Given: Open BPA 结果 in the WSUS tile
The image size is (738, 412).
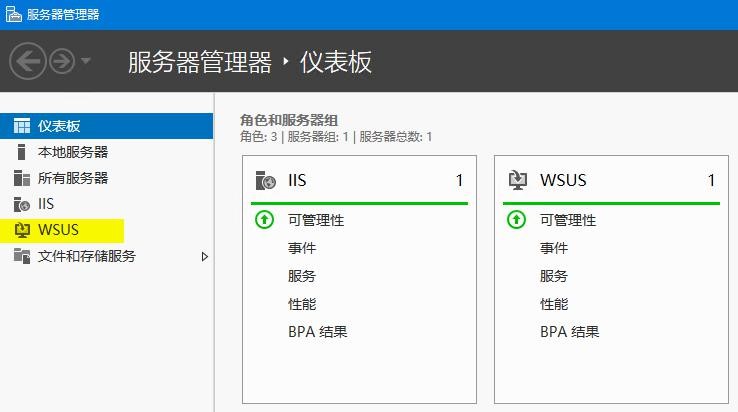Looking at the screenshot, I should tap(570, 332).
